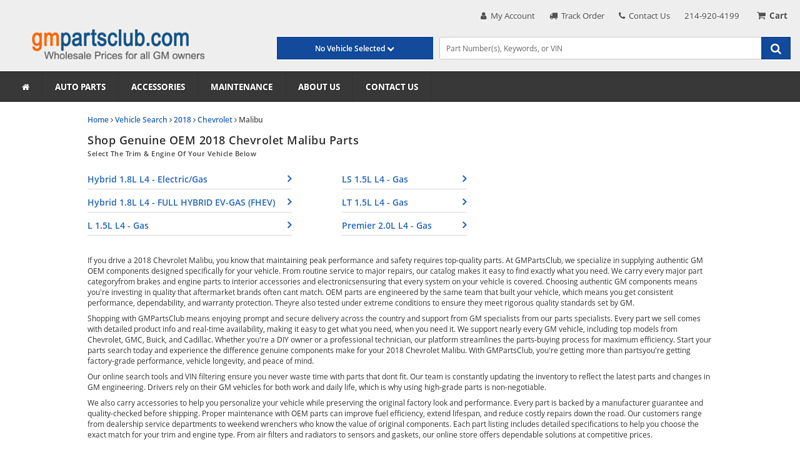The width and height of the screenshot is (800, 450).
Task: Go to Home breadcrumb
Action: (98, 119)
